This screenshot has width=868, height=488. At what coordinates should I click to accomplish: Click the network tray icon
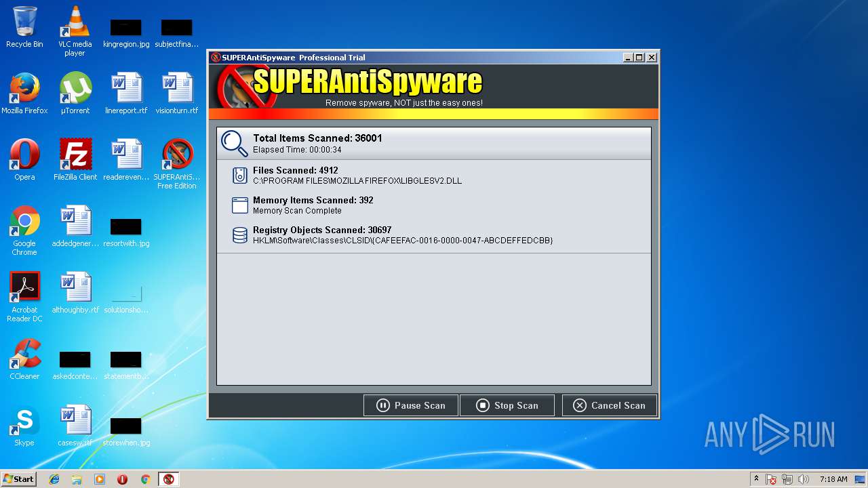(x=788, y=479)
